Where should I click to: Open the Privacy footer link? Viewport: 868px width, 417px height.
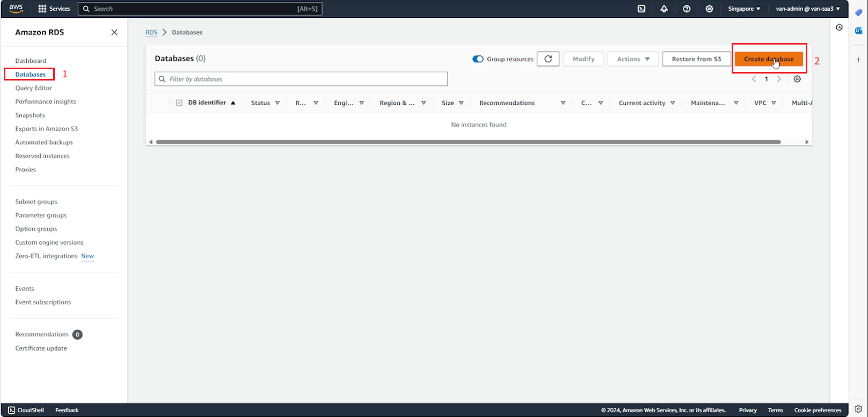[x=748, y=410]
